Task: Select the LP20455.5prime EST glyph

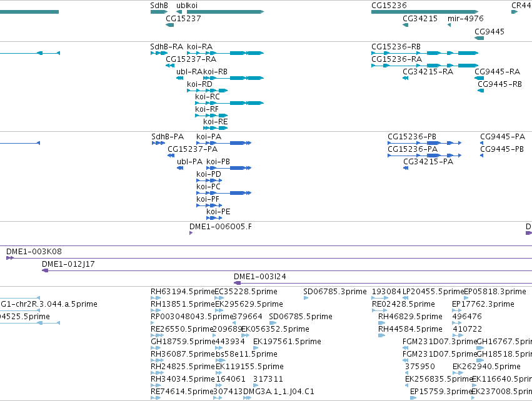Action: [x=406, y=298]
